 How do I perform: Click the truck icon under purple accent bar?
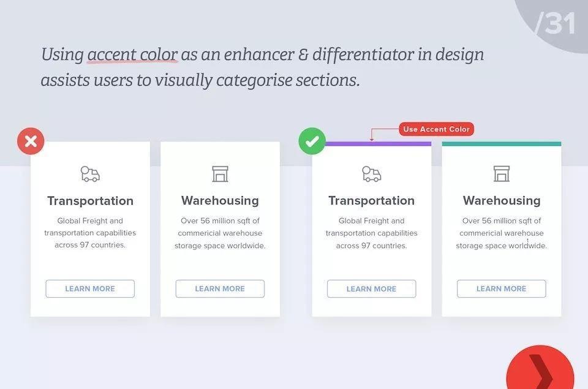(371, 174)
